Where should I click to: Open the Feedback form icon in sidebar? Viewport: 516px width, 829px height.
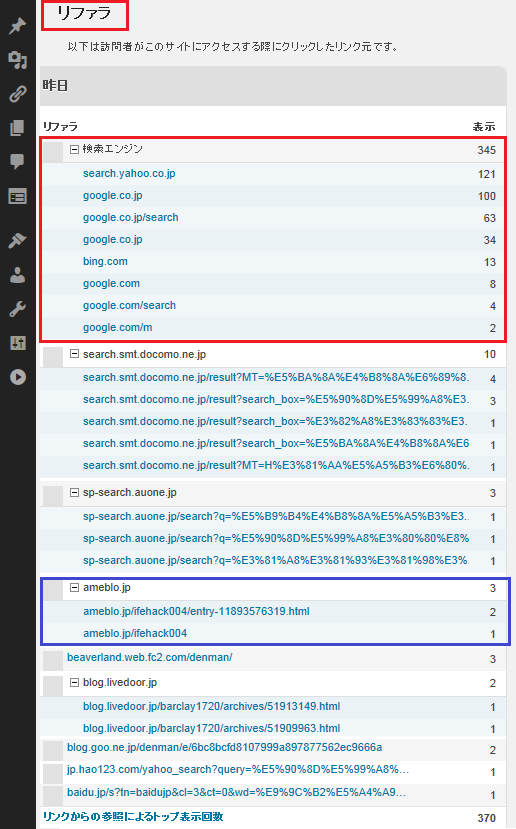coord(17,197)
